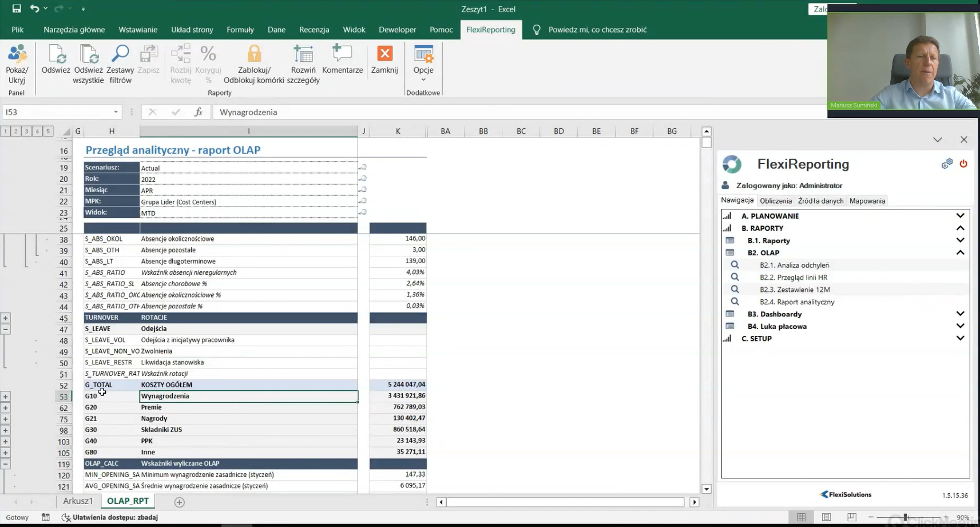Switch to Page Break Preview view

(851, 517)
